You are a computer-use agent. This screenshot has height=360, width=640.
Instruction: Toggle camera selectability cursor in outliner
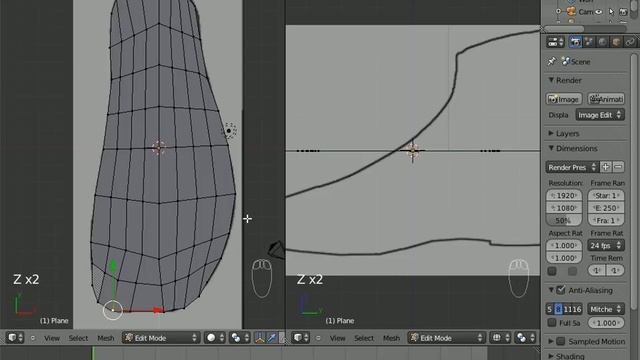(x=611, y=12)
